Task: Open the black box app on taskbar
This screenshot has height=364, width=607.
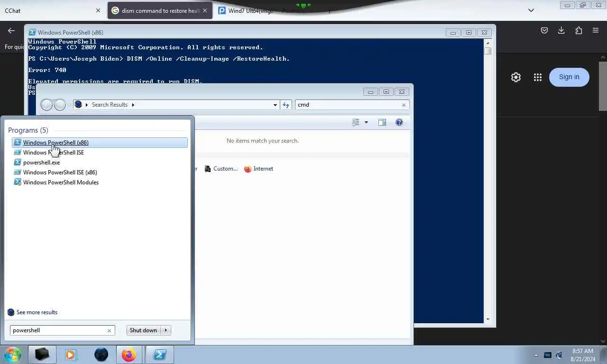Action: click(42, 355)
